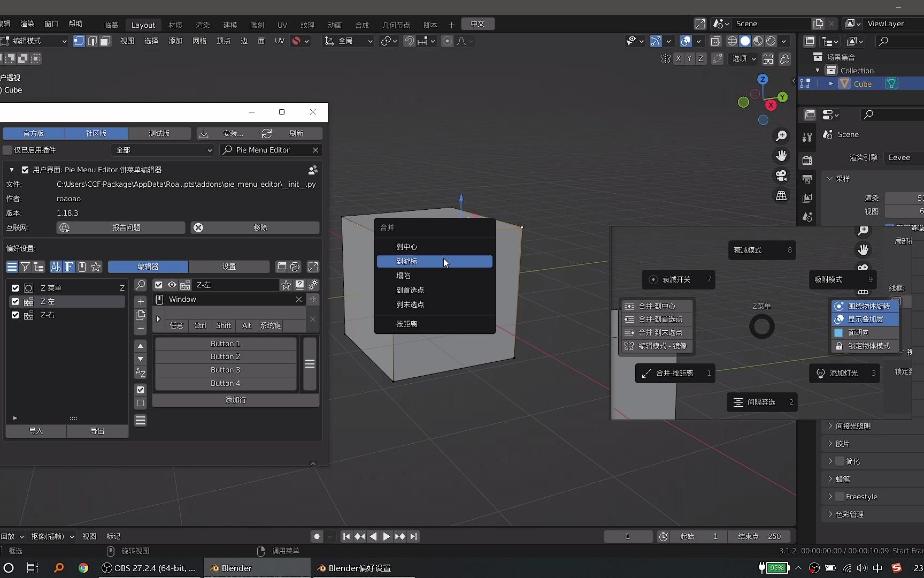Open the measure/annotate overlay icon in viewport

click(x=656, y=41)
